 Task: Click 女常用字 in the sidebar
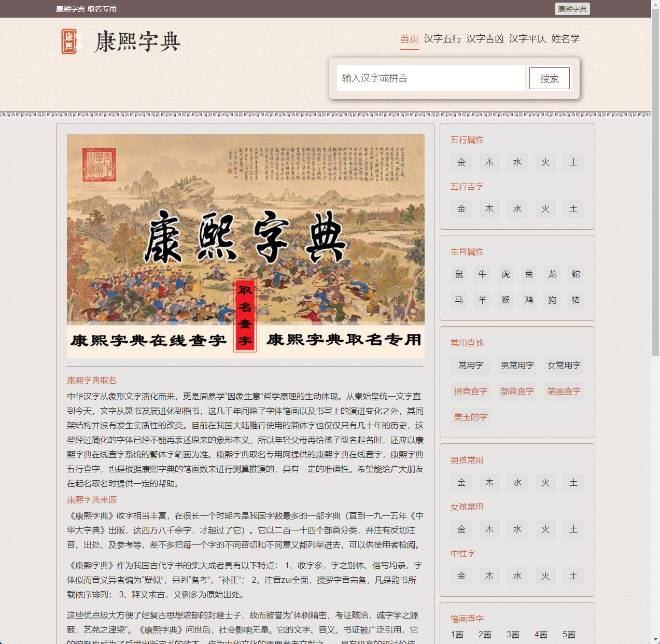[564, 365]
